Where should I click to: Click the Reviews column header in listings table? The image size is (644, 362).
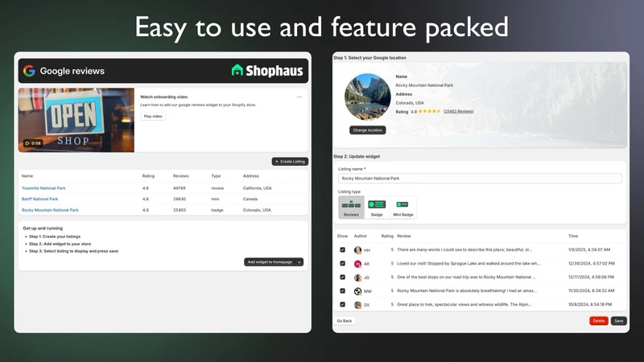[180, 176]
